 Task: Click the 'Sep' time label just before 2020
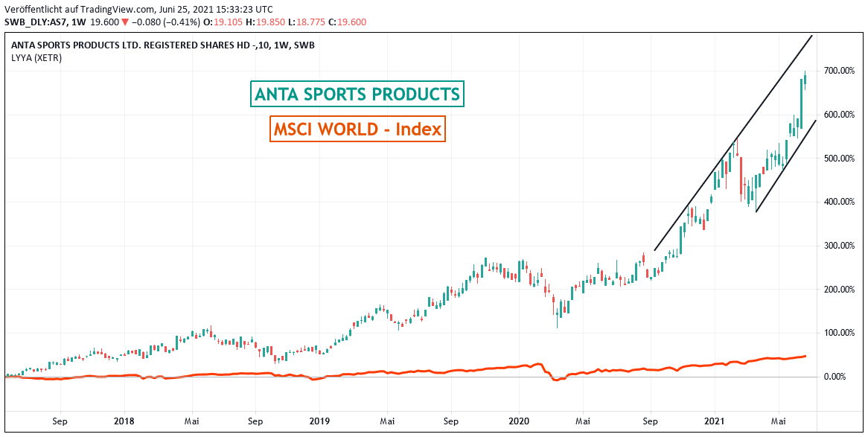(450, 421)
